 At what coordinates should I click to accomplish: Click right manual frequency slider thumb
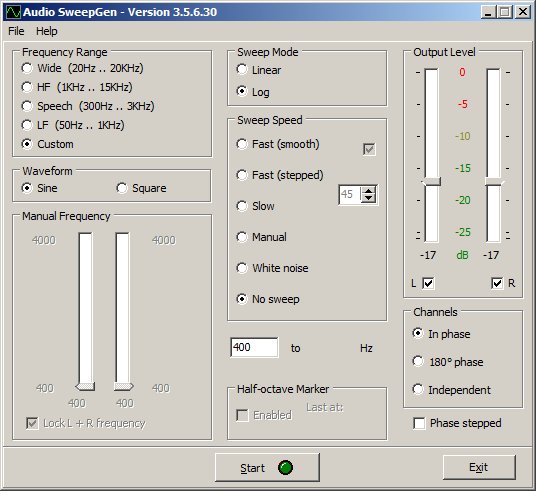point(123,387)
